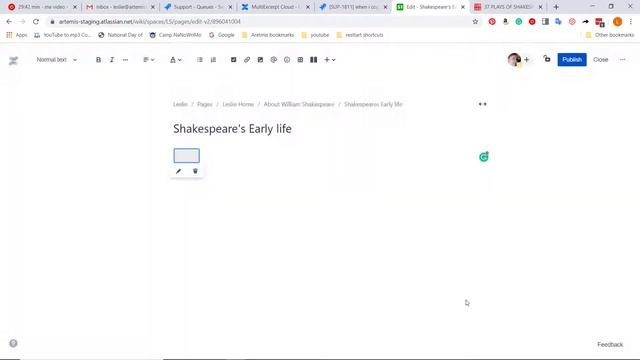Bookmark this page with star

(475, 22)
